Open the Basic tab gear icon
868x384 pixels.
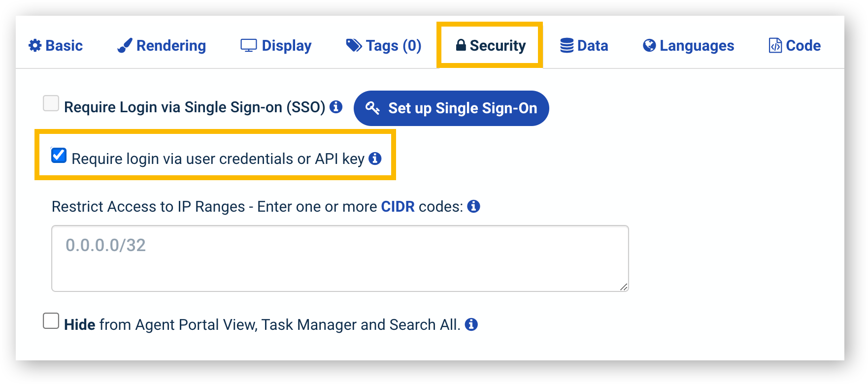pos(35,46)
